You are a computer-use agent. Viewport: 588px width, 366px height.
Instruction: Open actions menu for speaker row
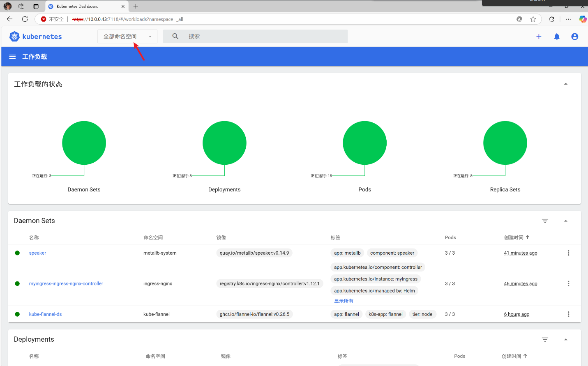568,253
